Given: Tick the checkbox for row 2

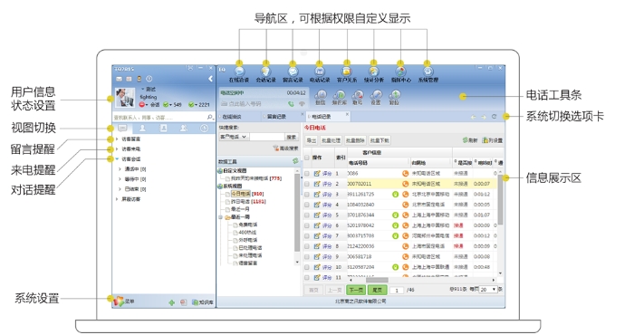Looking at the screenshot, I should pyautogui.click(x=307, y=184).
